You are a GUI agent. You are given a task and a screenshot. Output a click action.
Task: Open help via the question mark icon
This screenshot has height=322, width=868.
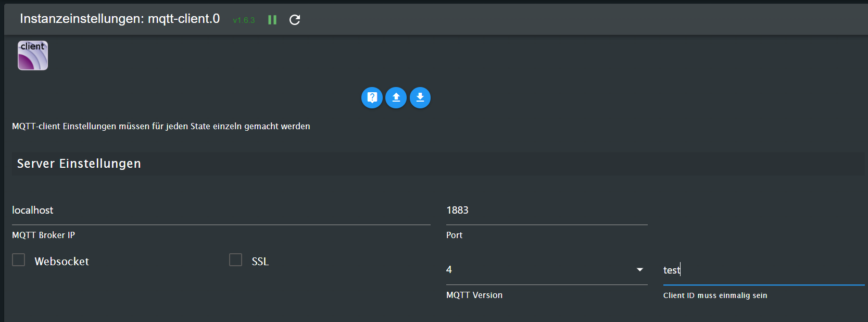(372, 97)
